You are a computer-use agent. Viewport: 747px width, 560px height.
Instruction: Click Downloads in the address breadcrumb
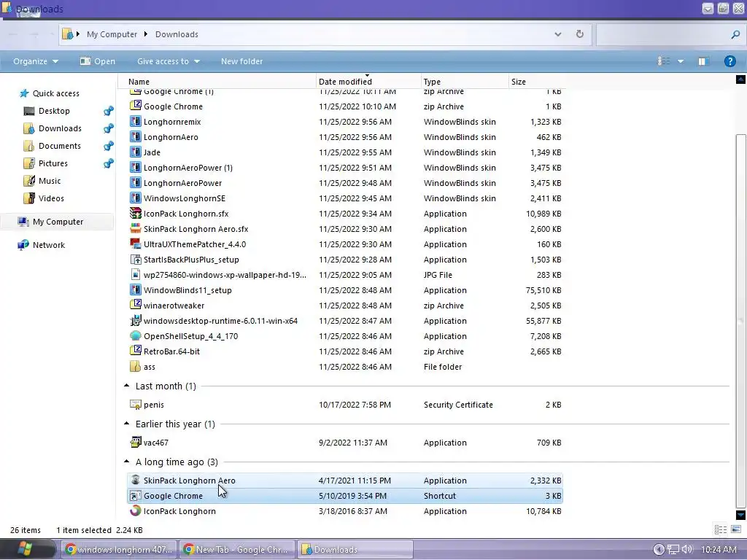pyautogui.click(x=177, y=34)
